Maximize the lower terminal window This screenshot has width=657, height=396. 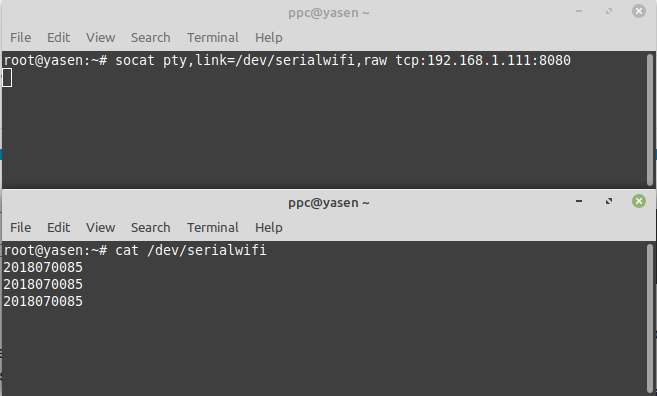click(x=609, y=201)
